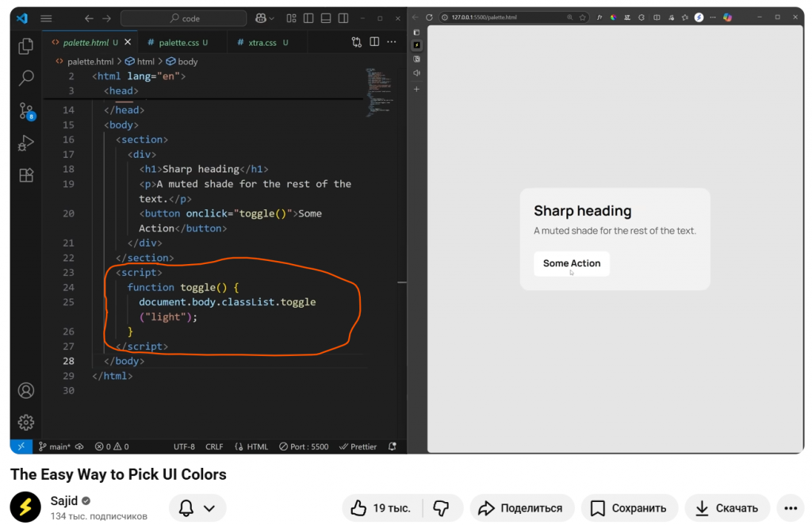Open the editor More Actions ellipsis menu

pos(392,42)
